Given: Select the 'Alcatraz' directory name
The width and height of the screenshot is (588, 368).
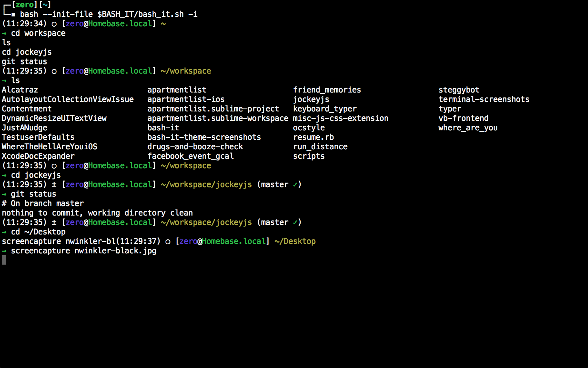Looking at the screenshot, I should [20, 90].
